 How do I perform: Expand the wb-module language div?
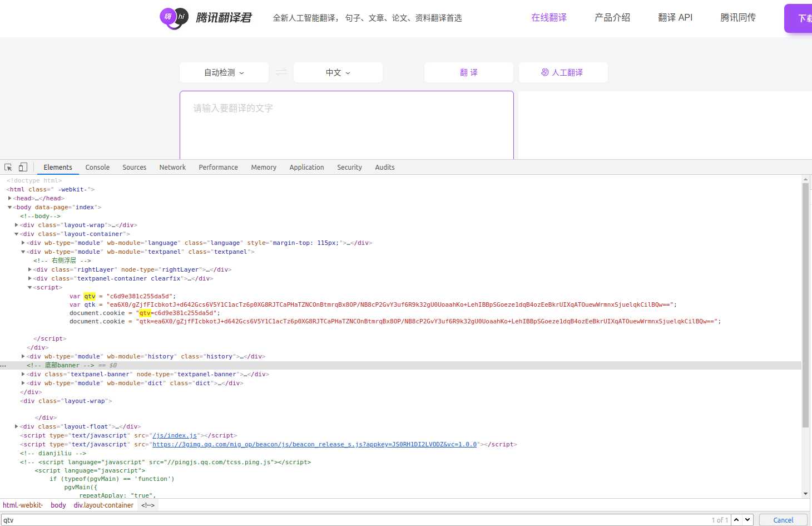[23, 243]
